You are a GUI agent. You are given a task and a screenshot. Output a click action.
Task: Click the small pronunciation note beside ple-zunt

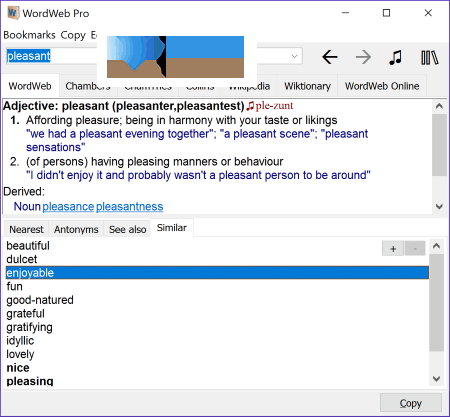click(250, 106)
